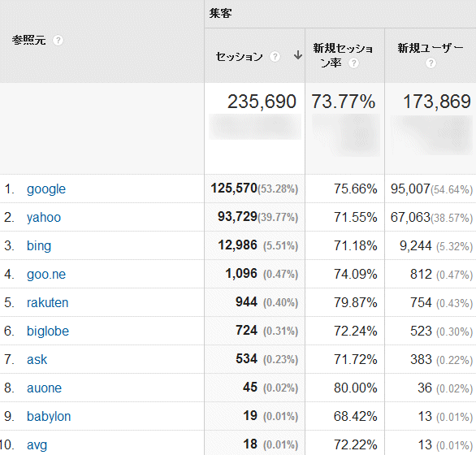The height and width of the screenshot is (455, 476).
Task: Open help icon next to セッション header
Action: [275, 57]
